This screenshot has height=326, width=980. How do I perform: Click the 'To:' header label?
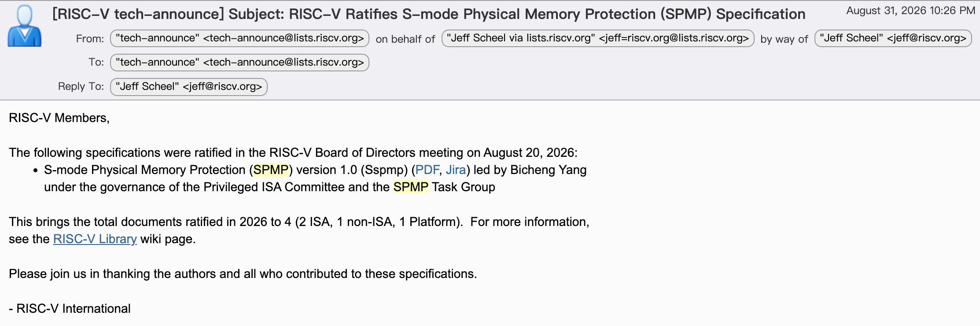96,63
